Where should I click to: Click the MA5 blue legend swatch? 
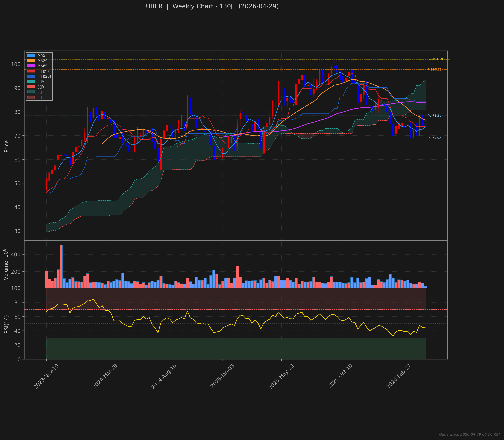pos(31,55)
